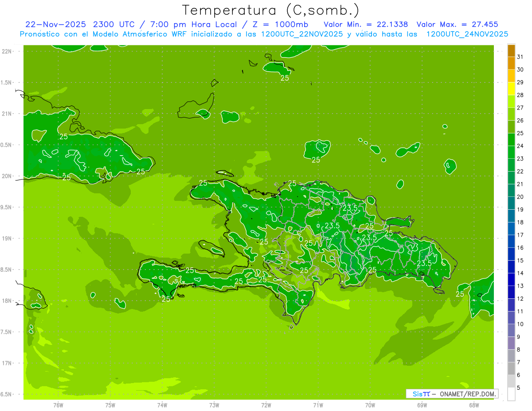The width and height of the screenshot is (532, 411).
Task: Click the legend swatch between 29 and 30
Action: tap(511, 76)
